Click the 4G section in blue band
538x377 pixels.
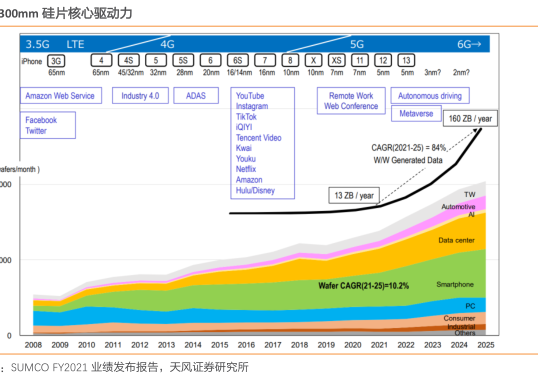point(167,44)
